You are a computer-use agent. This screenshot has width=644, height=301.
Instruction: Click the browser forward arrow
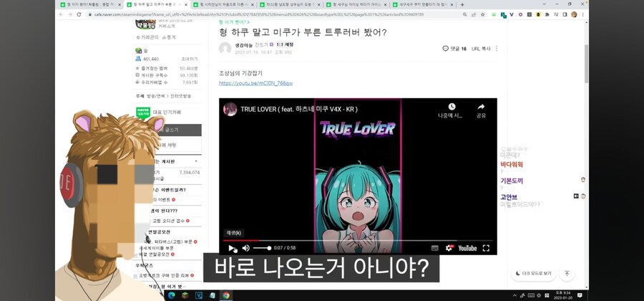click(x=70, y=14)
